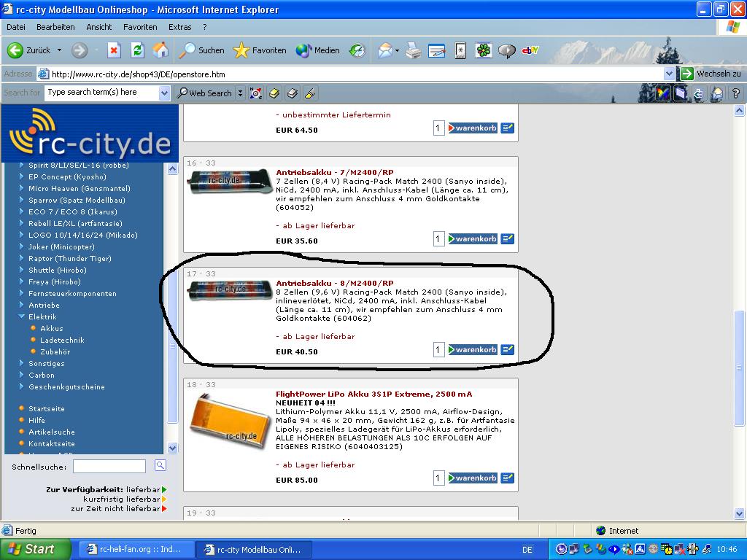Open the Extras menu
This screenshot has height=560, width=747.
point(179,27)
